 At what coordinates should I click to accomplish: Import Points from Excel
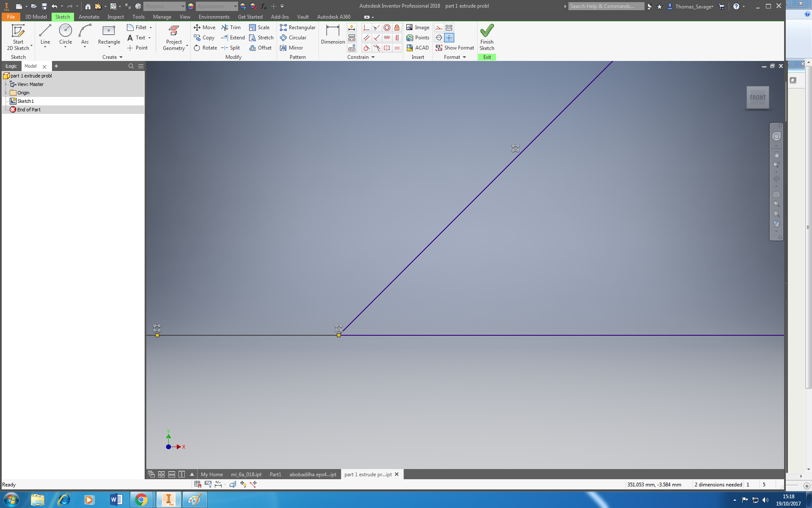[x=418, y=38]
